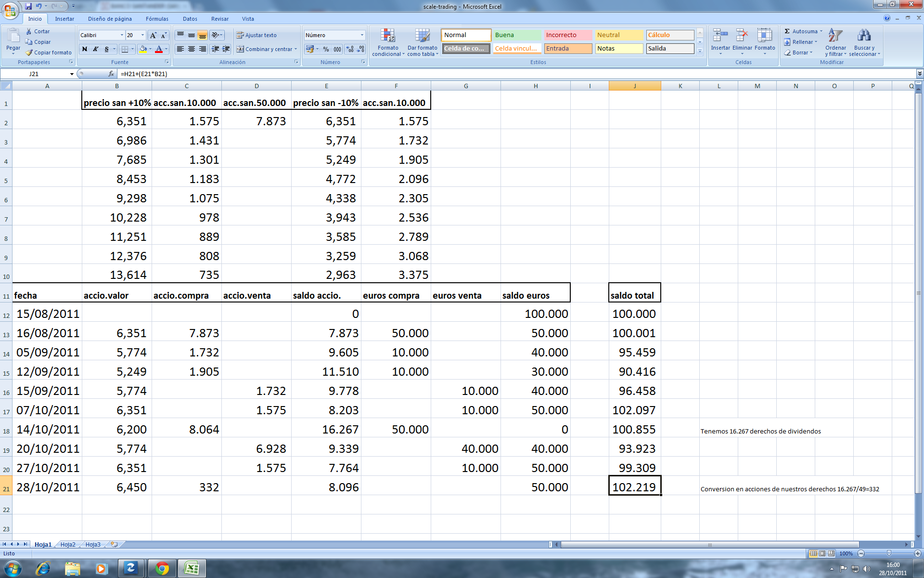The height and width of the screenshot is (578, 924).
Task: Click Ajustar texto button
Action: point(257,35)
